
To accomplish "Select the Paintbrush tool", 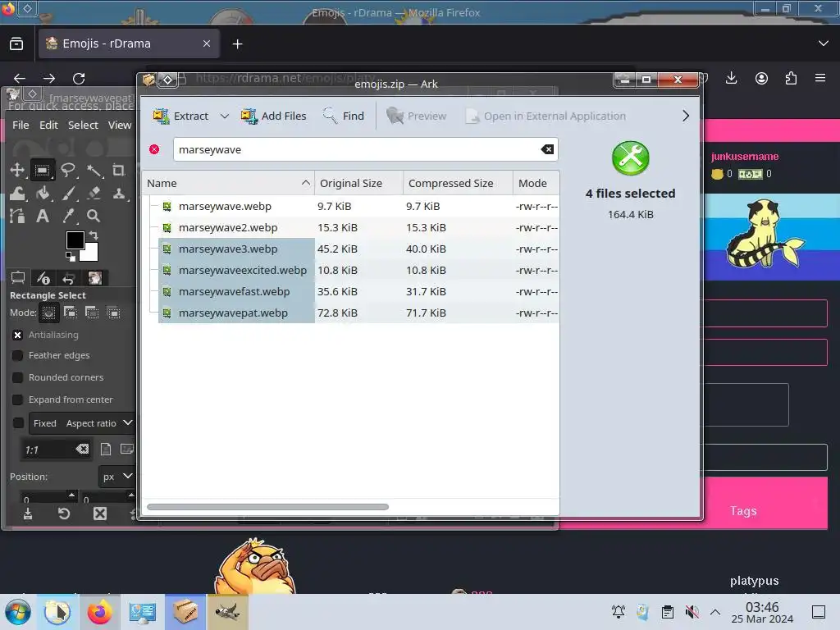I will 69,194.
